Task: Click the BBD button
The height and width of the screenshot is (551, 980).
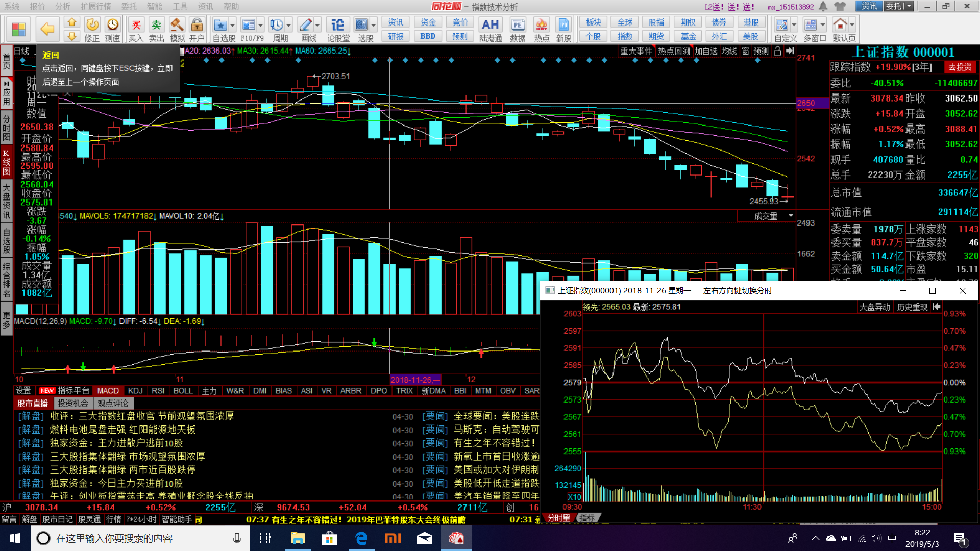Action: 428,36
